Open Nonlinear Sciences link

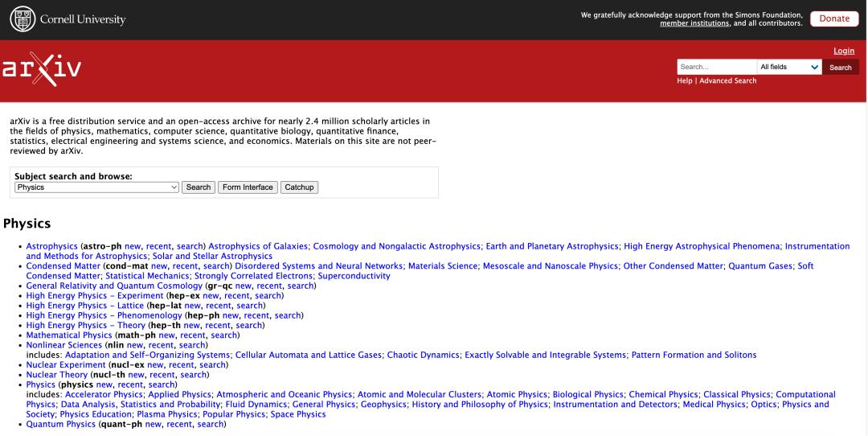coord(63,345)
